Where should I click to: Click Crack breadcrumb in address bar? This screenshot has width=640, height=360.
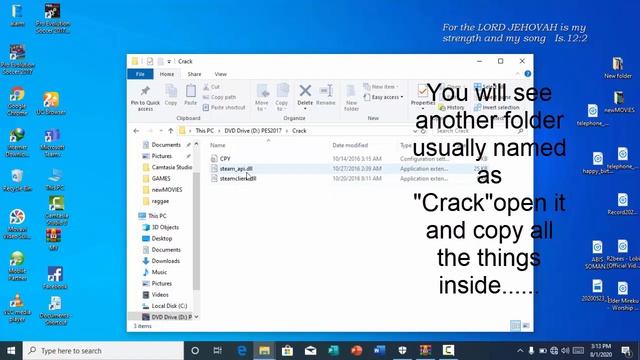(299, 131)
